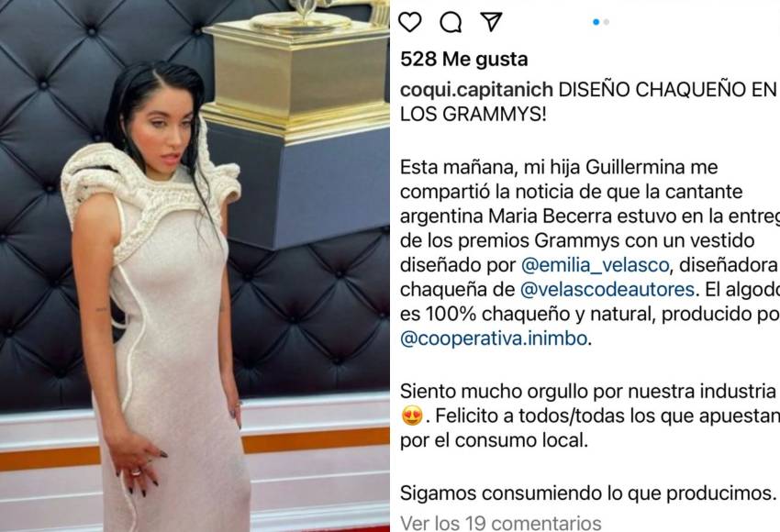
Task: Open comments via the speech bubble icon
Action: pos(451,22)
